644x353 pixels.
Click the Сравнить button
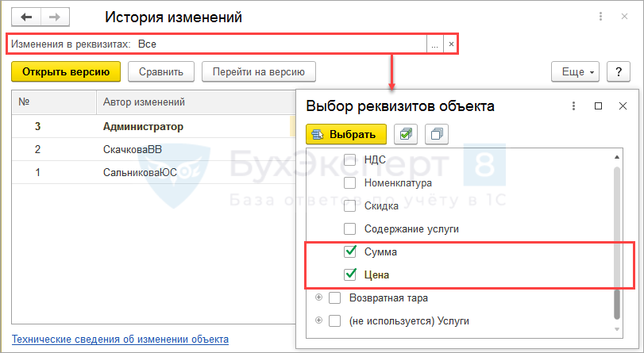[161, 72]
